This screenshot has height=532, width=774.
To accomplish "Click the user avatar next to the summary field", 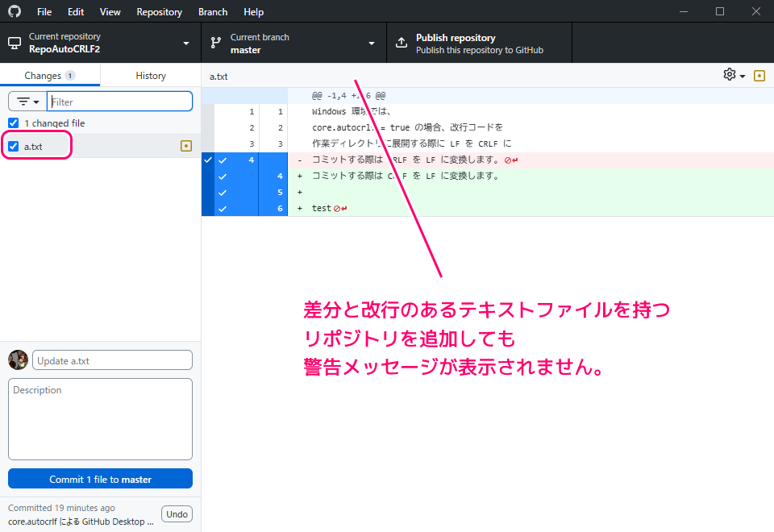I will point(18,360).
